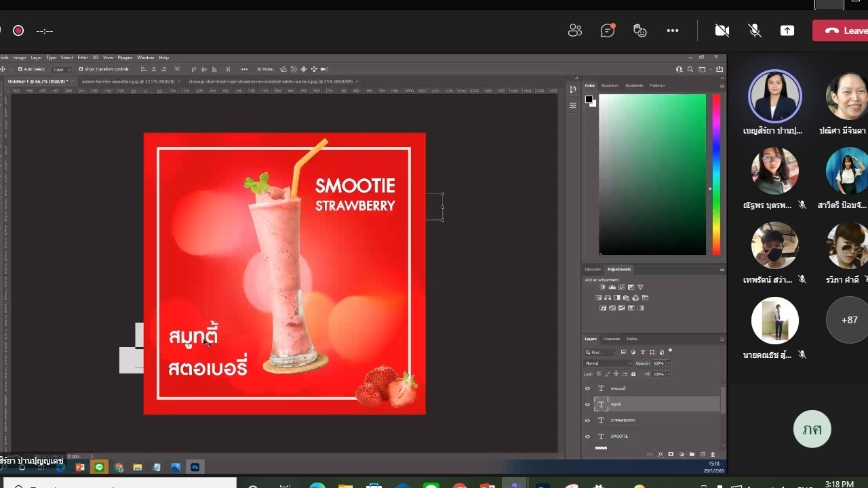Screen dimensions: 868x488
Task: Toggle Show Transform Controls checkbox
Action: pos(81,69)
